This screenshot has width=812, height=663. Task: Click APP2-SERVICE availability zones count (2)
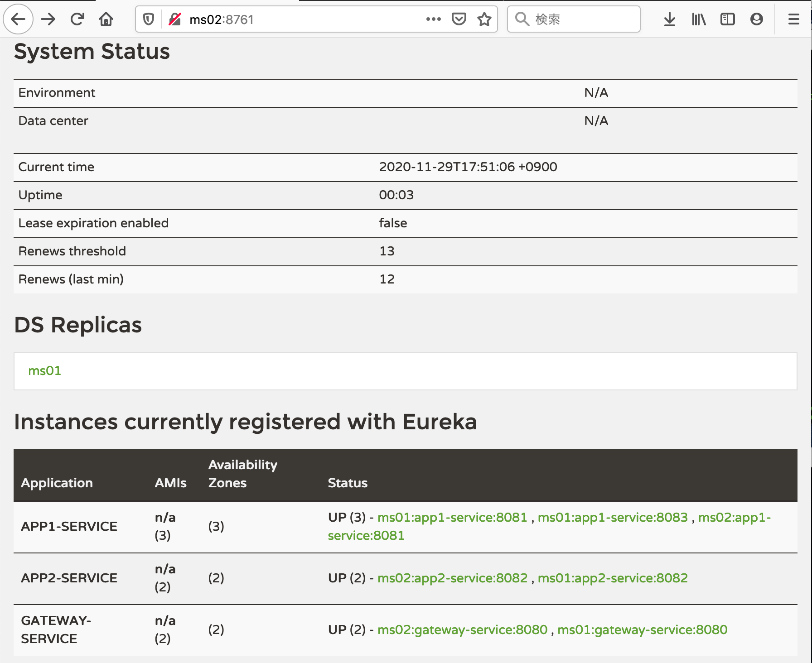click(216, 578)
